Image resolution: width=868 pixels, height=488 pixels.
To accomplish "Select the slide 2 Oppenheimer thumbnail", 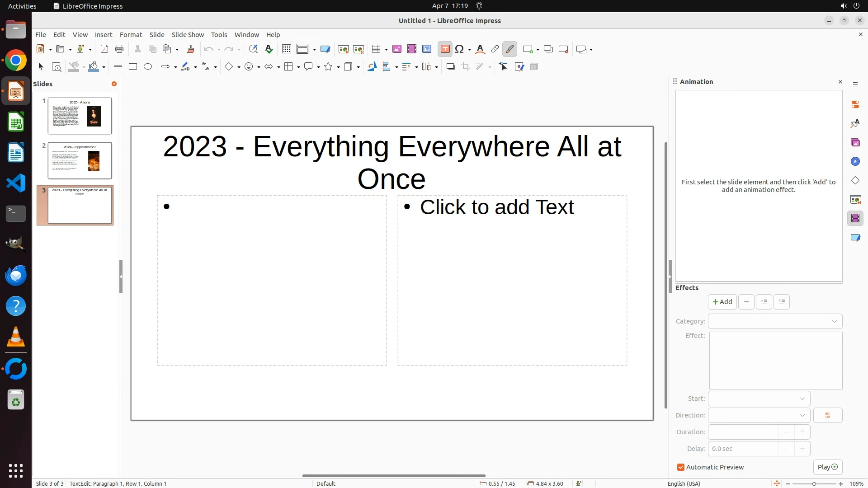I will point(80,160).
